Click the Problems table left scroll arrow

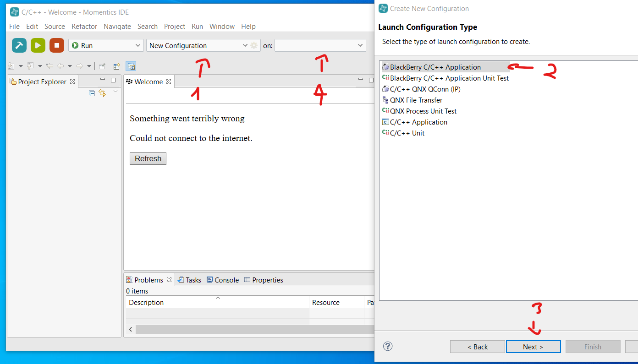131,330
